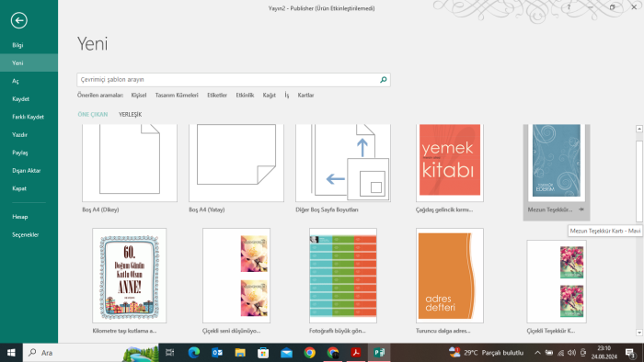644x362 pixels.
Task: Open Outlook from the taskbar
Action: (217, 353)
